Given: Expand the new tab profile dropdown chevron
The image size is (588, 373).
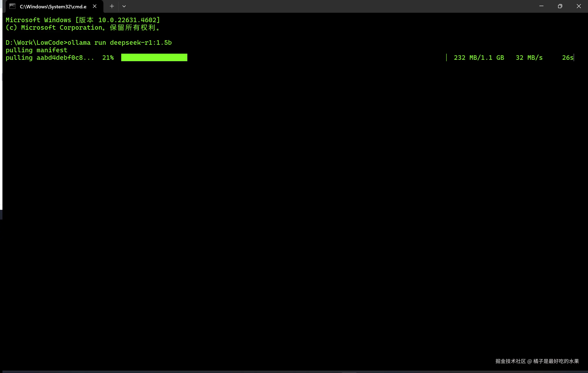Looking at the screenshot, I should coord(124,6).
